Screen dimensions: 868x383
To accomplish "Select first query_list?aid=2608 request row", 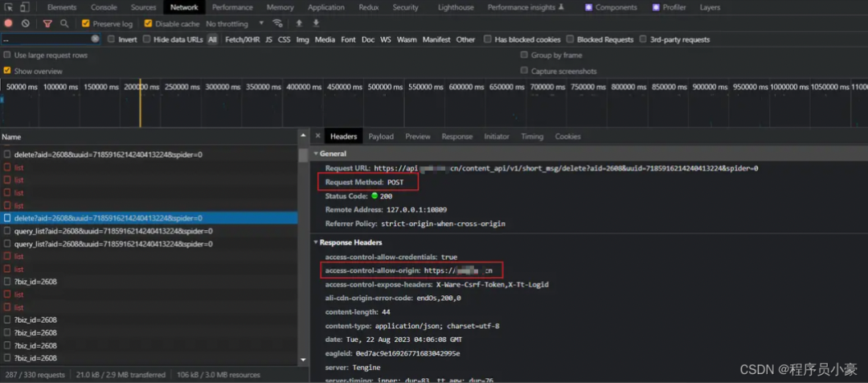I will (x=149, y=231).
